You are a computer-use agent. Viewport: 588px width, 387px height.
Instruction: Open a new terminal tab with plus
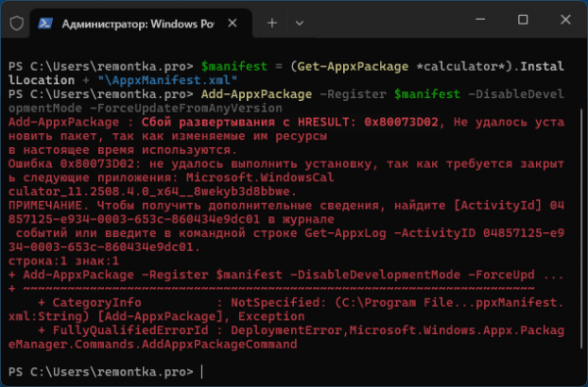[272, 24]
